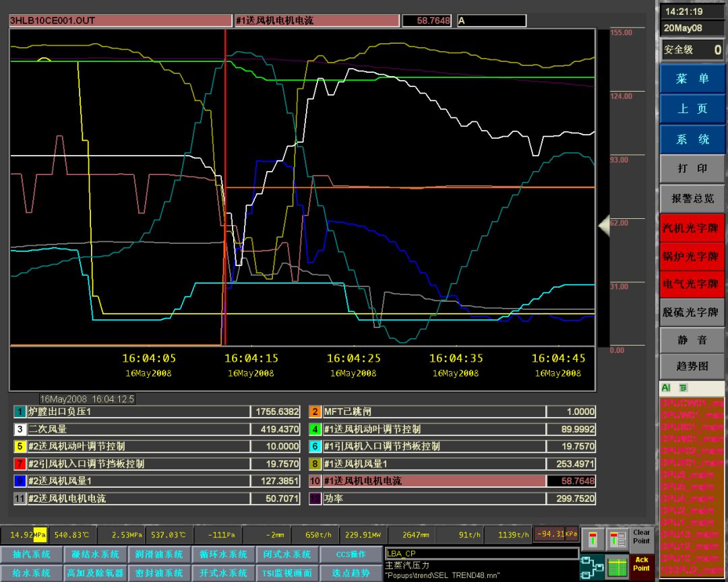Open the 润滑油系统 tab

pos(159,554)
